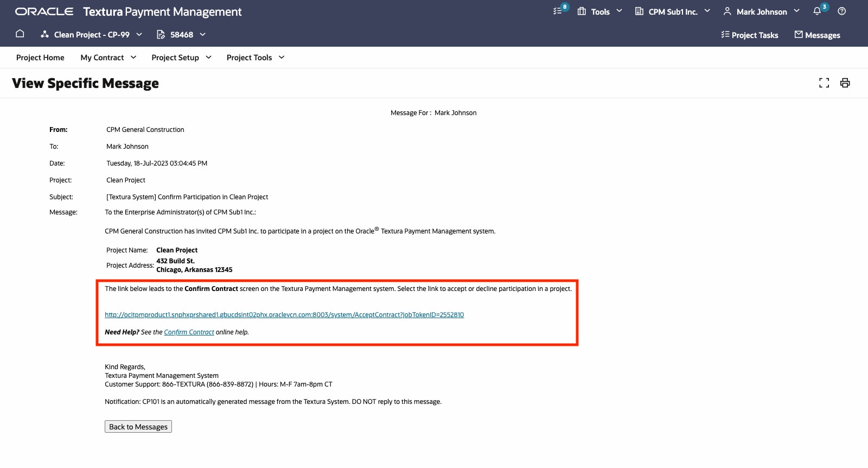Click the 58468 contract number

[182, 35]
